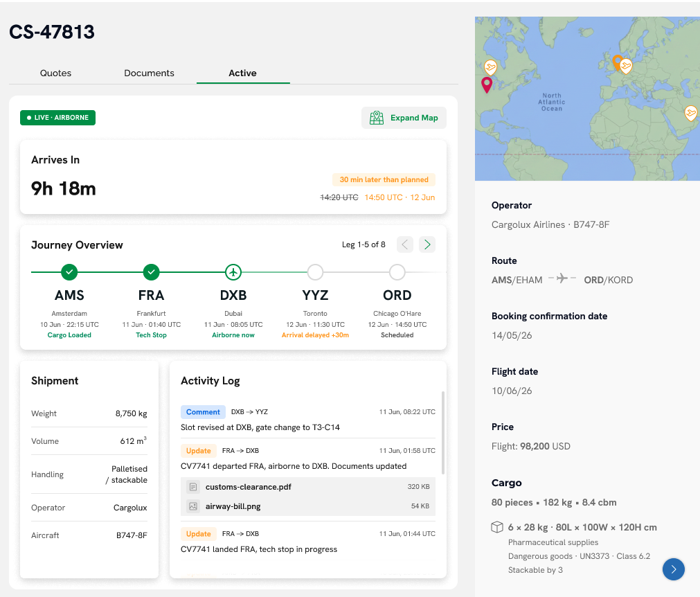Click the flight date '10/06/26'
Image resolution: width=700 pixels, height=597 pixels.
click(x=512, y=391)
